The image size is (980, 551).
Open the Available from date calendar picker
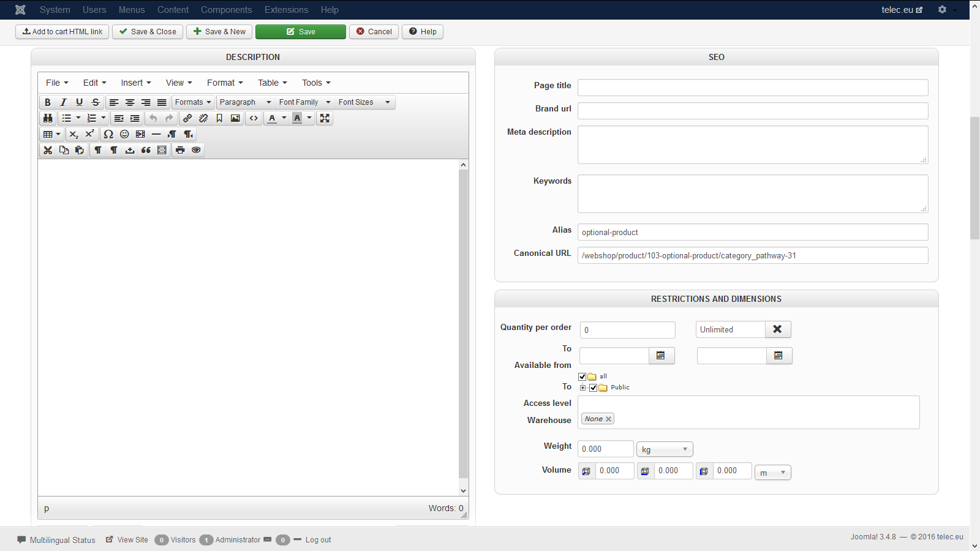point(661,356)
